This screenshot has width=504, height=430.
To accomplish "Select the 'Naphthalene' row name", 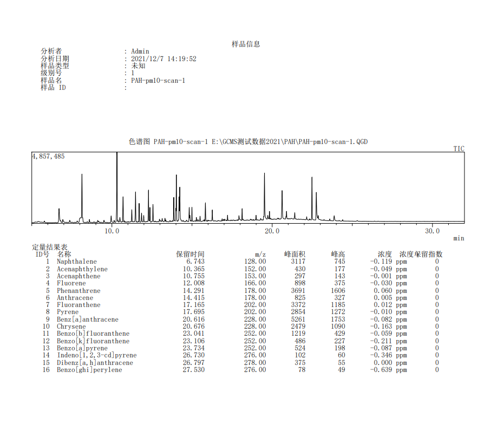I will point(77,262).
